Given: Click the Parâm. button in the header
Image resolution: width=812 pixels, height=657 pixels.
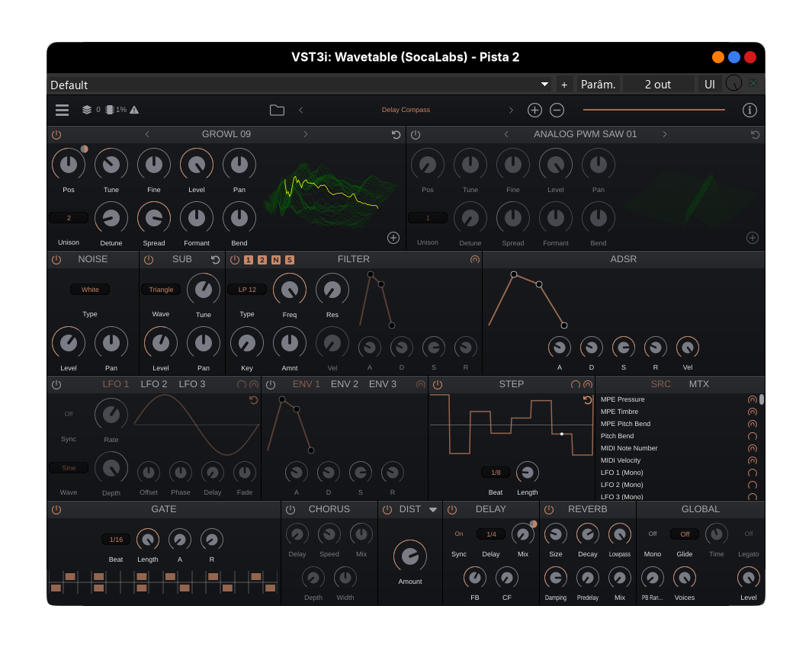Looking at the screenshot, I should pyautogui.click(x=598, y=84).
